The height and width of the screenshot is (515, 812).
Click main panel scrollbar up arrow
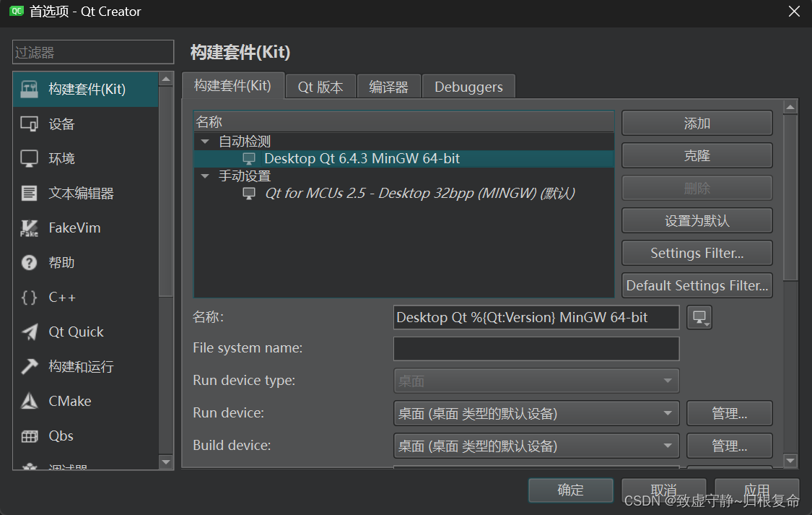790,107
